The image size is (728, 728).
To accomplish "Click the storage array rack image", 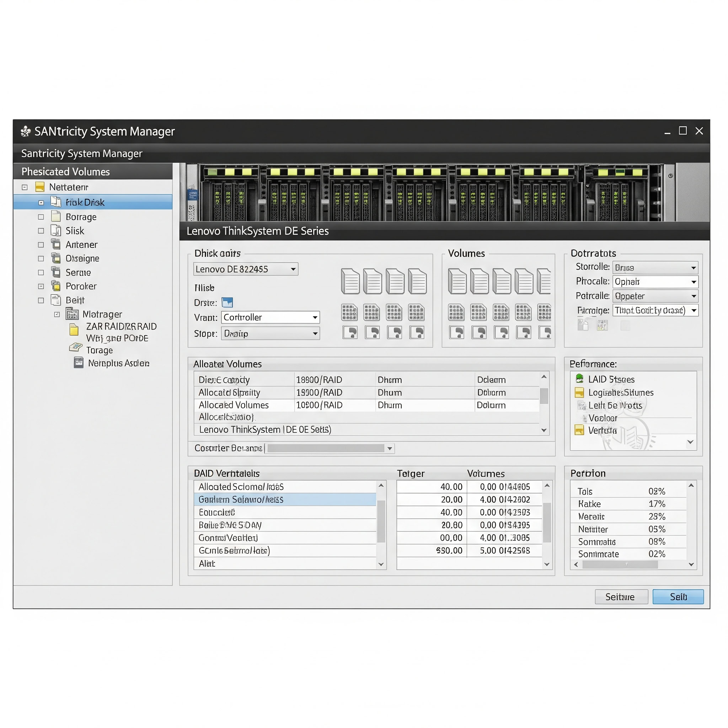I will coord(445,192).
